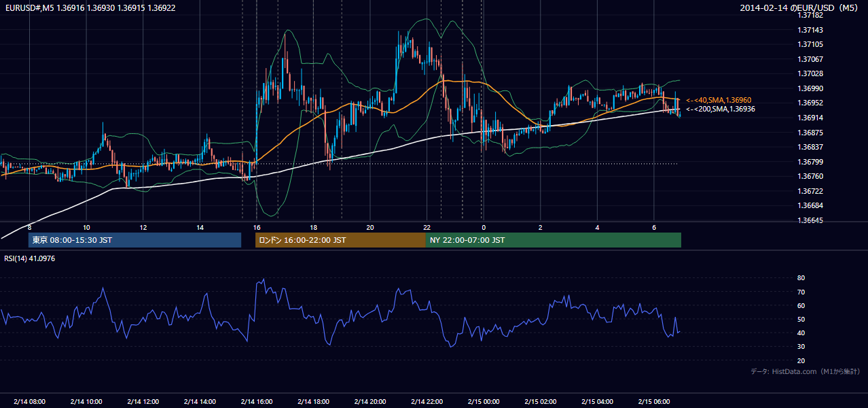Click the bottom date label 2/15 06:00

click(x=653, y=402)
